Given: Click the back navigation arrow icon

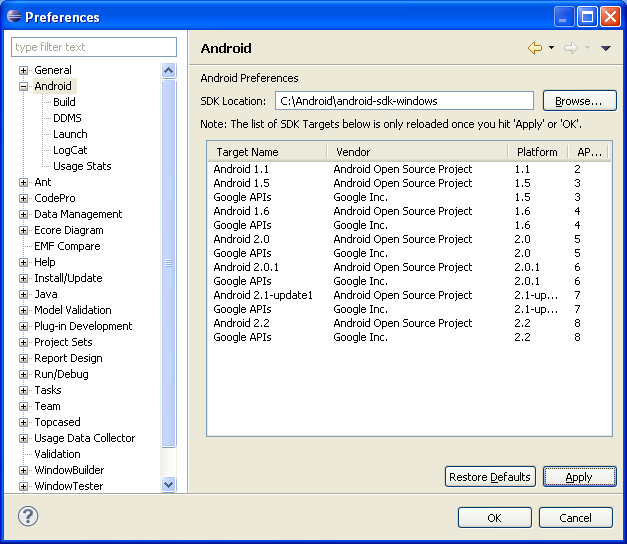Looking at the screenshot, I should 535,48.
